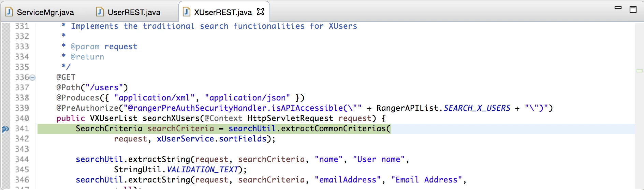Click the Java file icon on UserREST.java tab

(x=100, y=12)
